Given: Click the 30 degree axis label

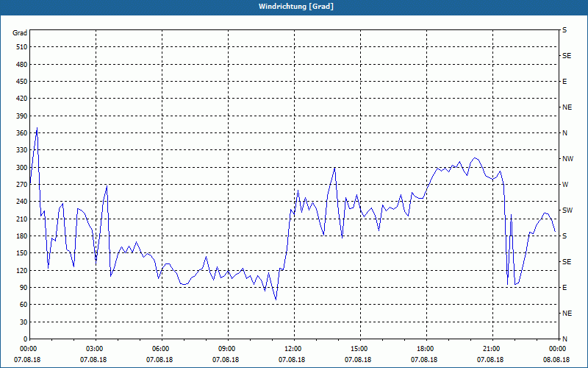Looking at the screenshot, I should [24, 322].
